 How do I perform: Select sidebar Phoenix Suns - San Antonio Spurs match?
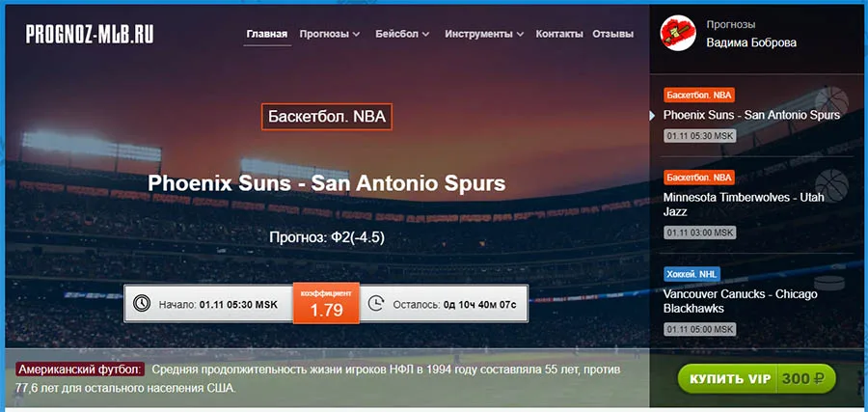coord(751,115)
